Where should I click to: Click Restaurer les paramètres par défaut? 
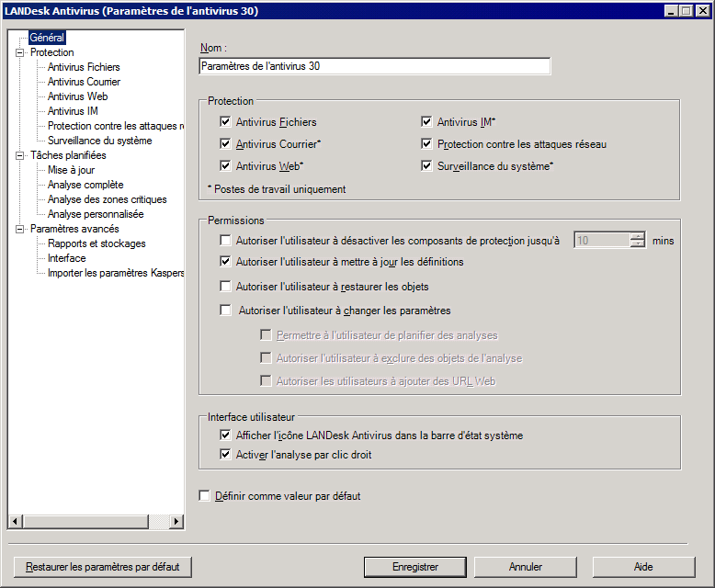103,567
